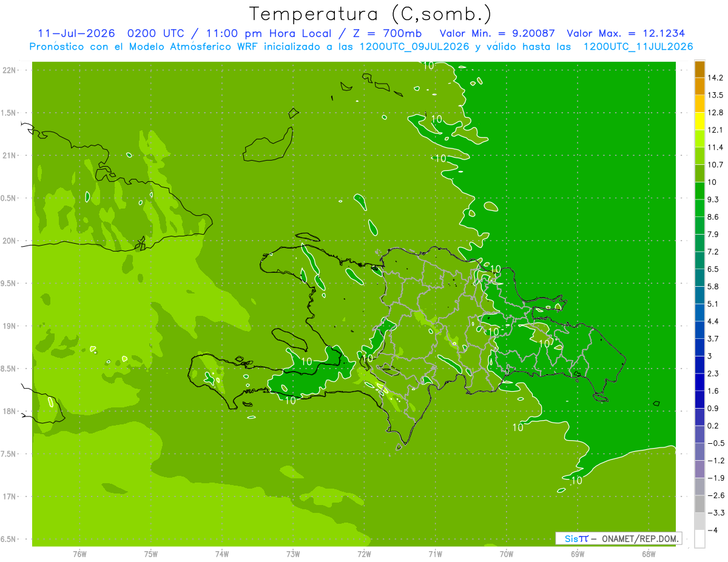The height and width of the screenshot is (562, 728).
Task: Click the 'Z = 700mb' level text
Action: point(387,33)
